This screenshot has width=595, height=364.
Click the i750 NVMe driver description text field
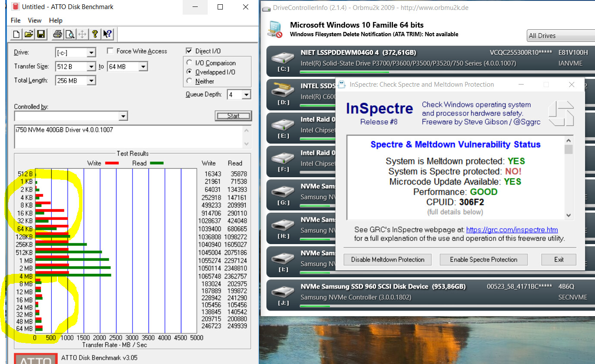point(129,137)
